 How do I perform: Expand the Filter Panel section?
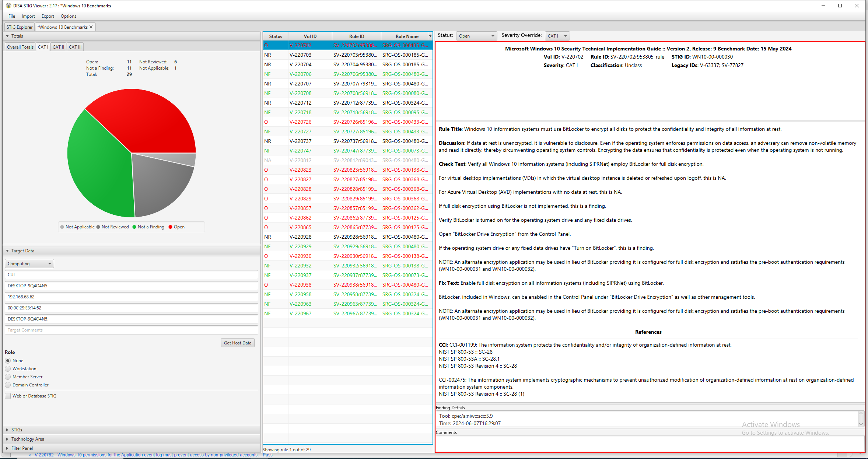(7, 448)
